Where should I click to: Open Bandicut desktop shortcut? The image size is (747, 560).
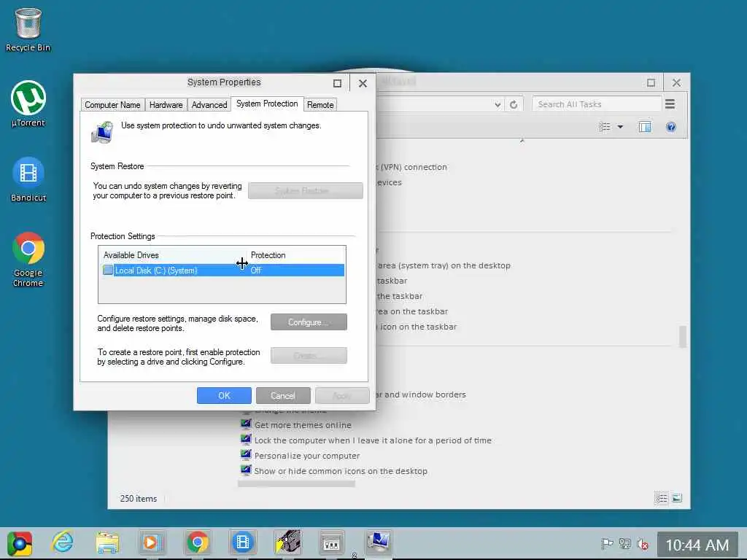(28, 179)
